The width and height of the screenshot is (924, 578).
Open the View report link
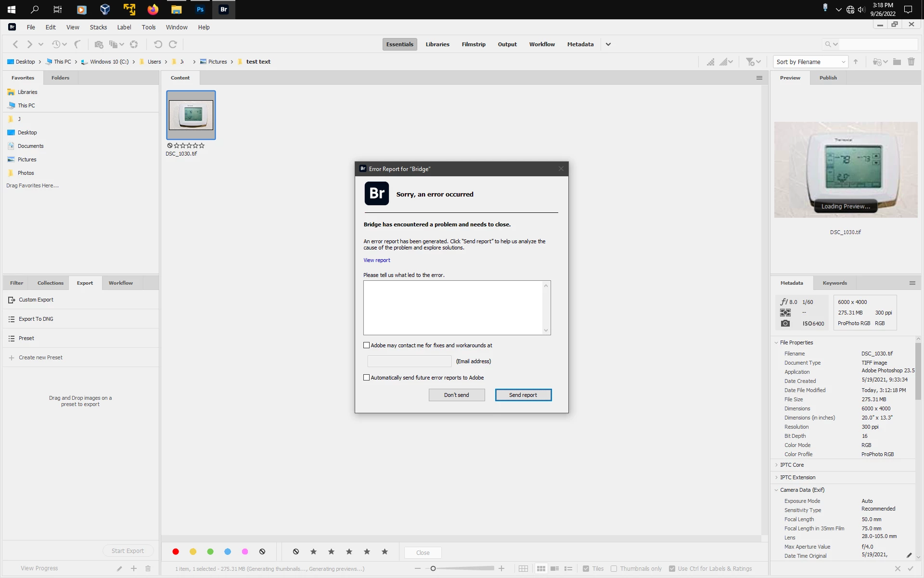[377, 260]
